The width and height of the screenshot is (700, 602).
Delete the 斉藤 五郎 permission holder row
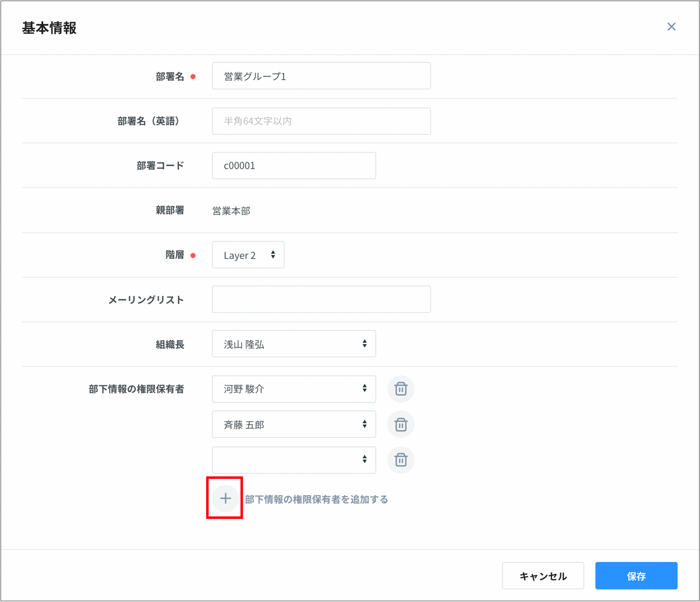pos(401,424)
